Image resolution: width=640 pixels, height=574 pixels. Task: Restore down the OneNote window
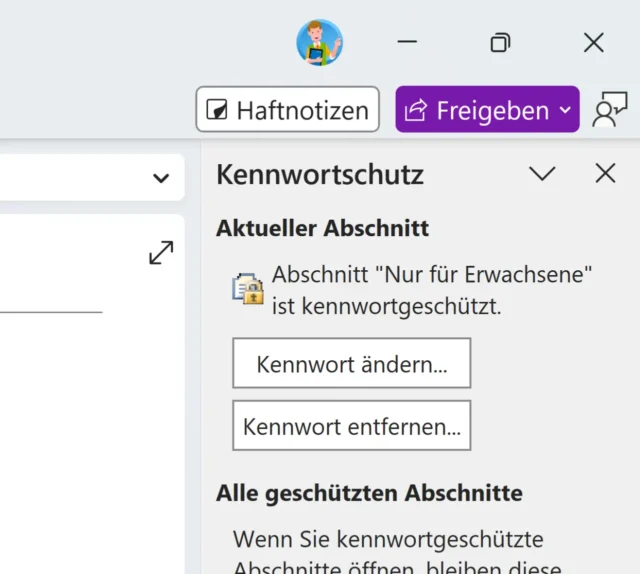(x=500, y=42)
